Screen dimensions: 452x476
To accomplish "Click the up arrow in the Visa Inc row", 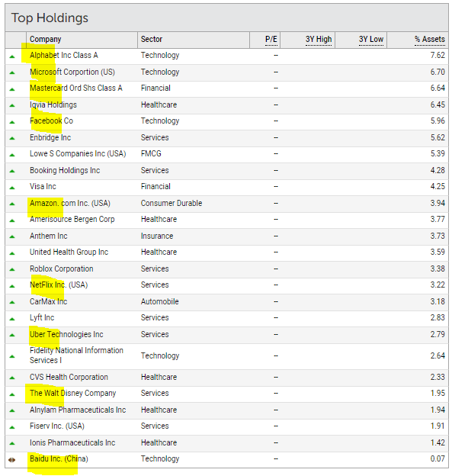I will coord(12,188).
